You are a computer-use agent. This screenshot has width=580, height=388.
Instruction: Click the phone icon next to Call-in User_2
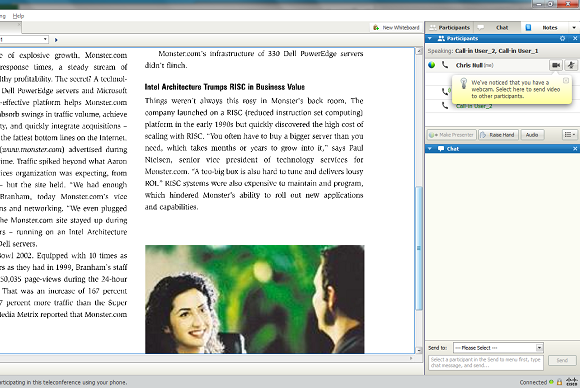[x=445, y=106]
